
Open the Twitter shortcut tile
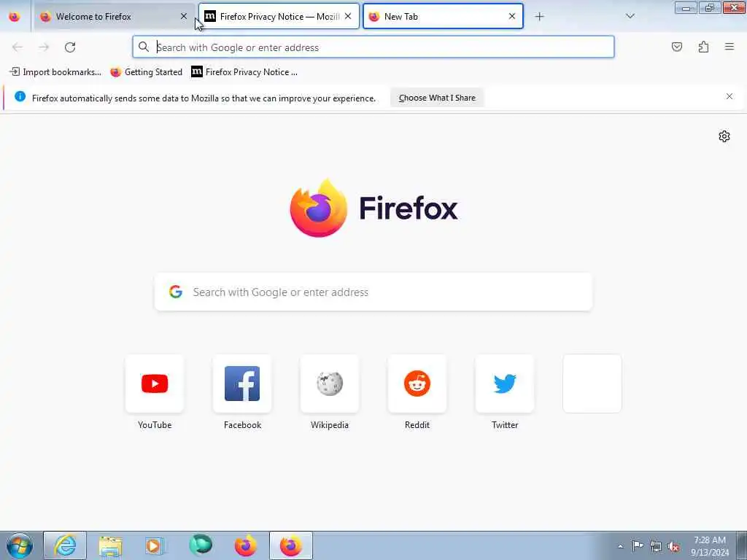[505, 384]
